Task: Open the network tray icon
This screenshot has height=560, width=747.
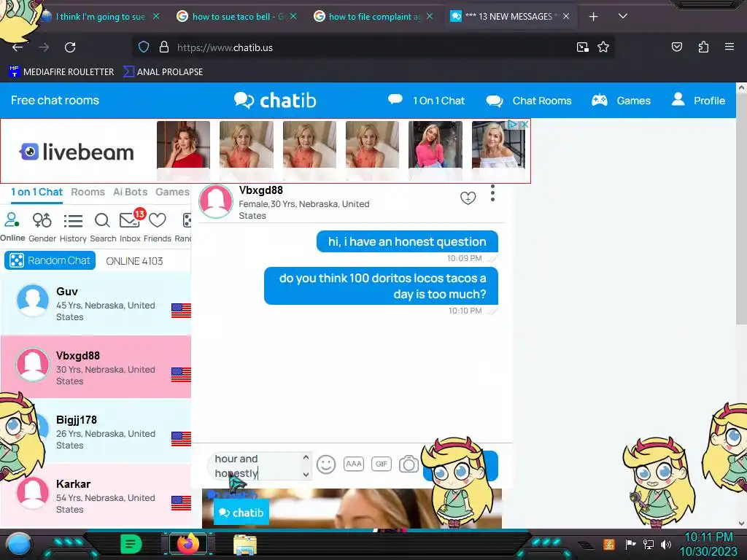Action: [x=649, y=544]
